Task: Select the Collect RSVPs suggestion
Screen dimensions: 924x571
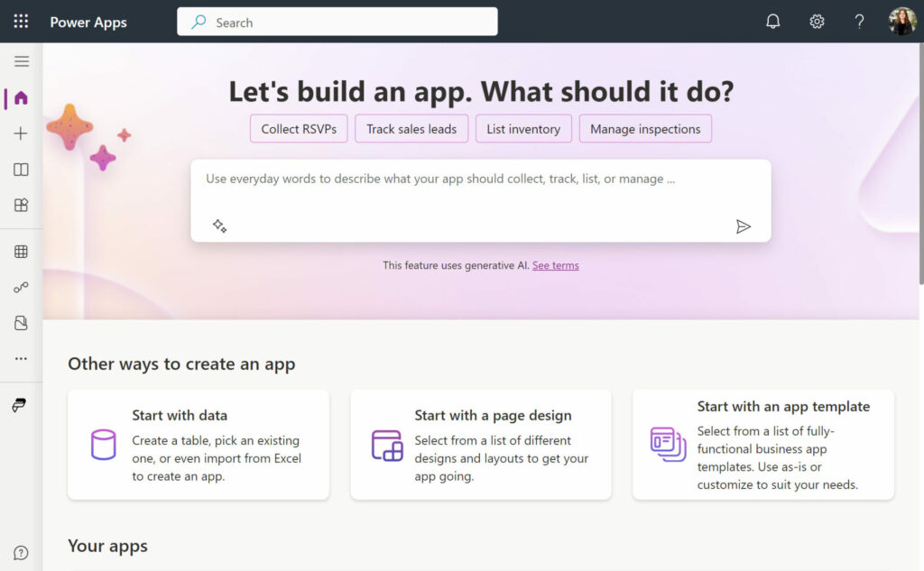Action: [299, 129]
